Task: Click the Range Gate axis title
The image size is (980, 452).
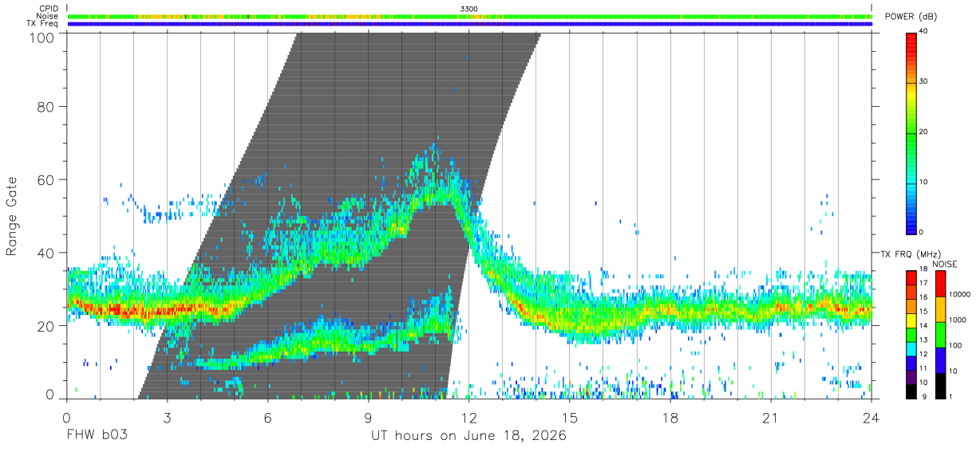Action: 12,215
